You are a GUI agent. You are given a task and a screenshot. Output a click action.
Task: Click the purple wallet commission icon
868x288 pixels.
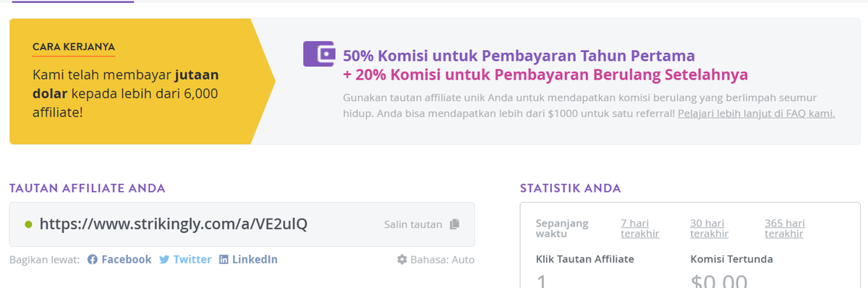(319, 54)
